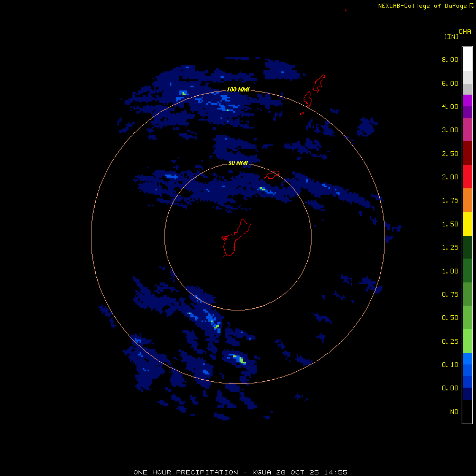Select the black ND swatch in legend
This screenshot has height=476, width=476.
(x=467, y=411)
